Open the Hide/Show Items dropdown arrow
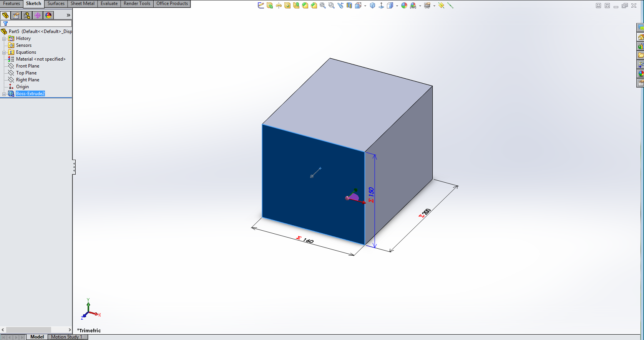644x340 pixels. click(397, 6)
